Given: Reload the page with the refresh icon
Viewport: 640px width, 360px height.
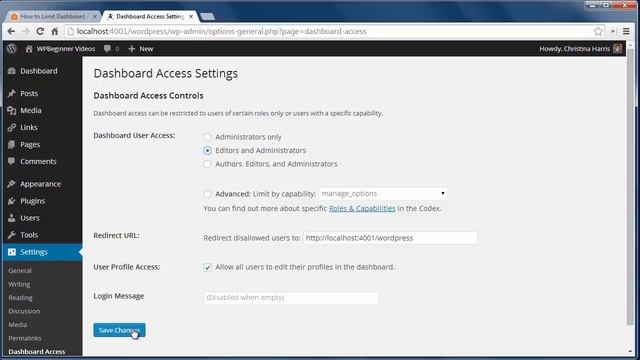Looking at the screenshot, I should point(40,31).
